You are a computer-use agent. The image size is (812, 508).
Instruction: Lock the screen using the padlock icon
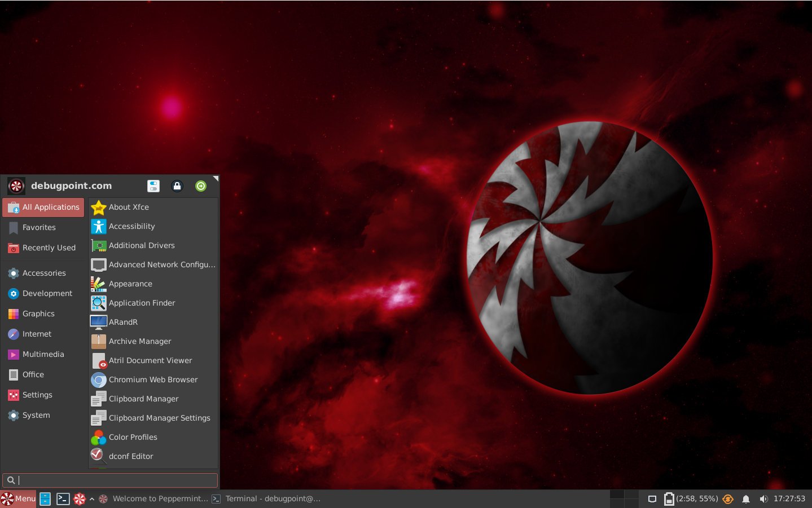[x=177, y=185]
